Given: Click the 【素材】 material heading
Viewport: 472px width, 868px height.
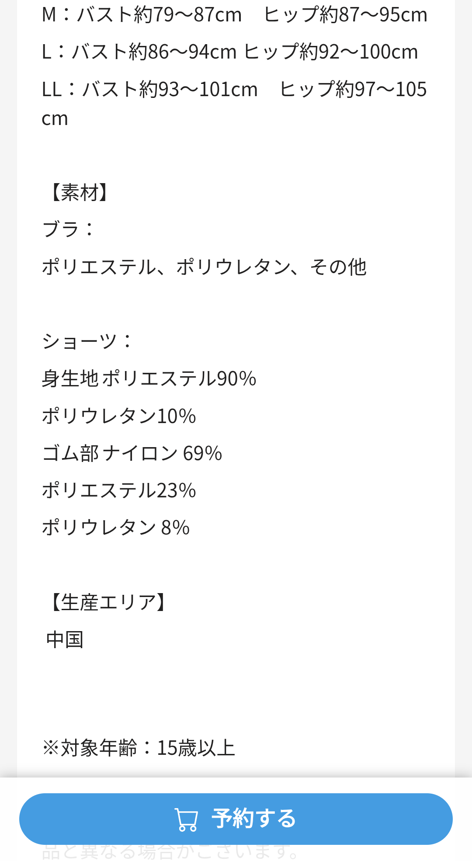Looking at the screenshot, I should [x=80, y=192].
